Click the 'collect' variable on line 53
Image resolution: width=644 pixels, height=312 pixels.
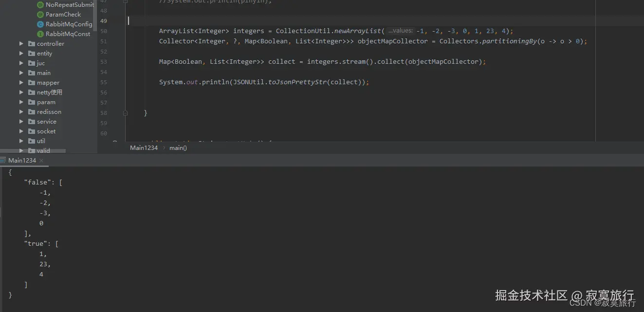281,62
